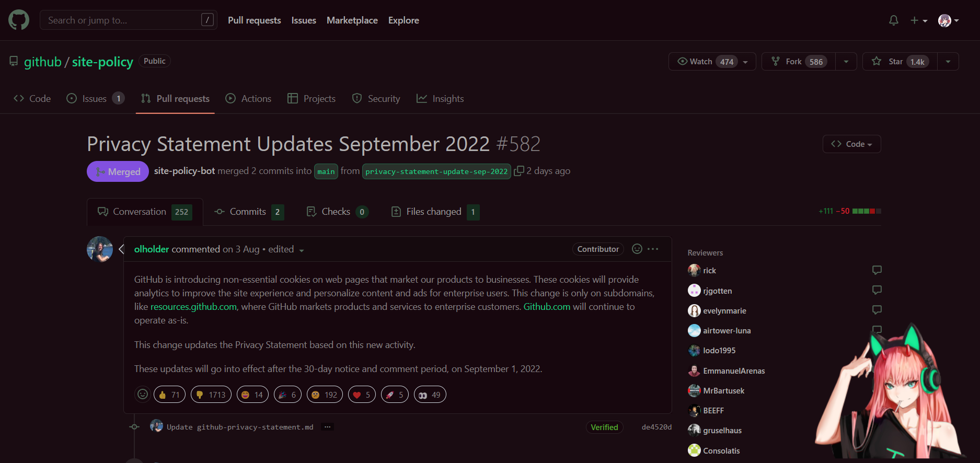Open the reaction picker smiley below comment

pos(143,395)
